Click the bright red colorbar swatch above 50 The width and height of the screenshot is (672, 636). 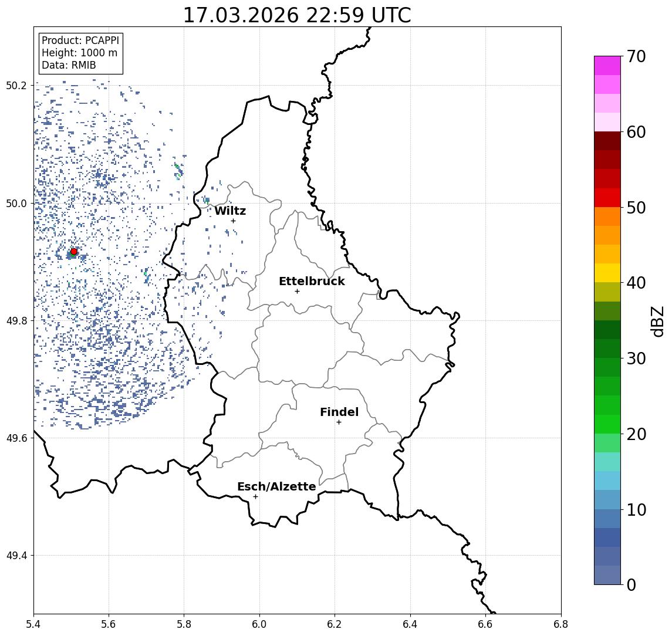(x=607, y=198)
